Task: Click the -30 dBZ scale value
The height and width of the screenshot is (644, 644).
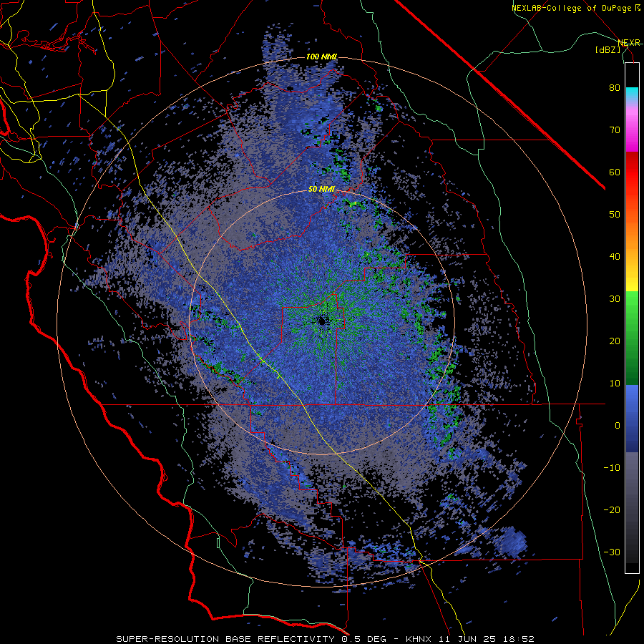Action: (x=612, y=552)
